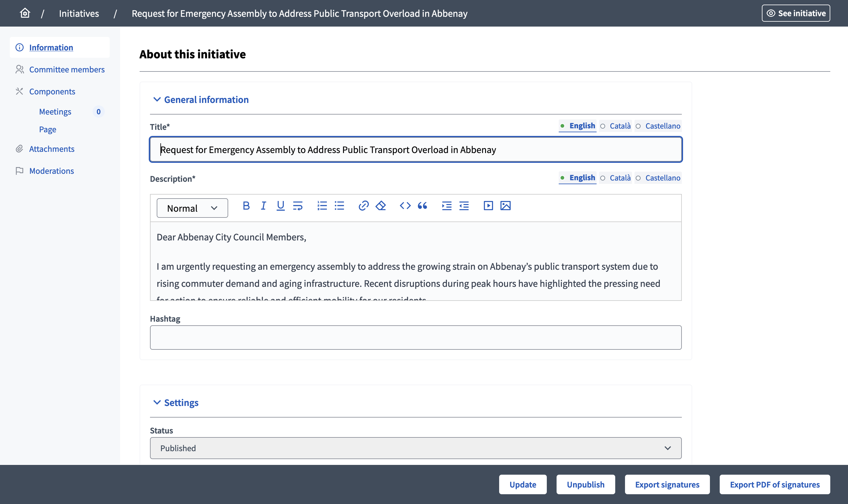Select the Català radio for the title
The image size is (848, 504).
pyautogui.click(x=615, y=126)
